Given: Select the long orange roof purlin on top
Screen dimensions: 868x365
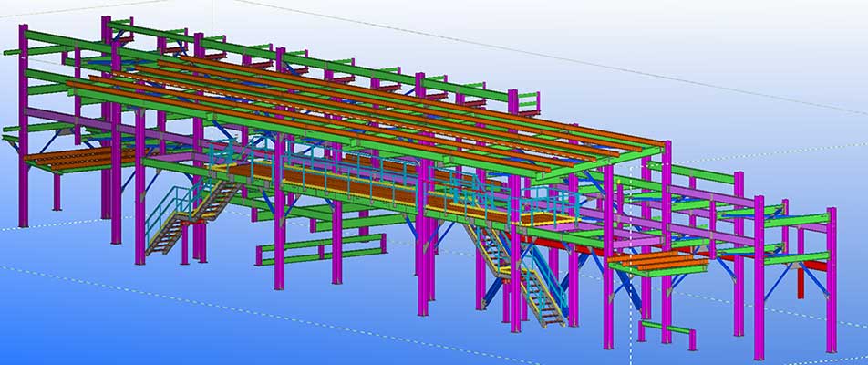Looking at the screenshot, I should click(365, 100).
